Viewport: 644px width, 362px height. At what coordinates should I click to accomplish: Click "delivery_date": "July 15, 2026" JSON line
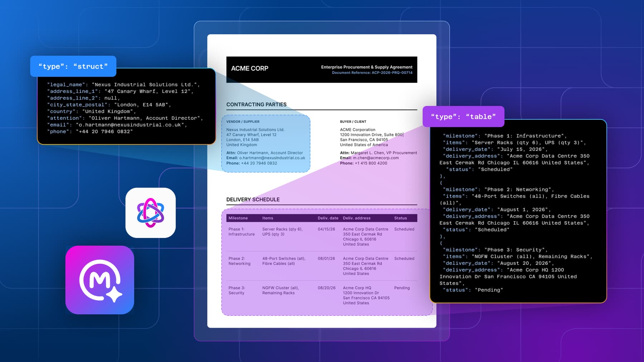pyautogui.click(x=495, y=149)
